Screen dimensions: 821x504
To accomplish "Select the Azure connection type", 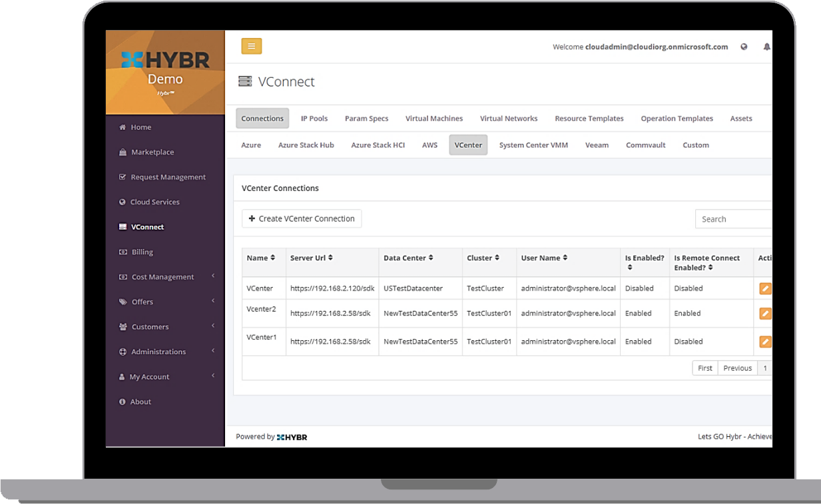I will click(251, 145).
